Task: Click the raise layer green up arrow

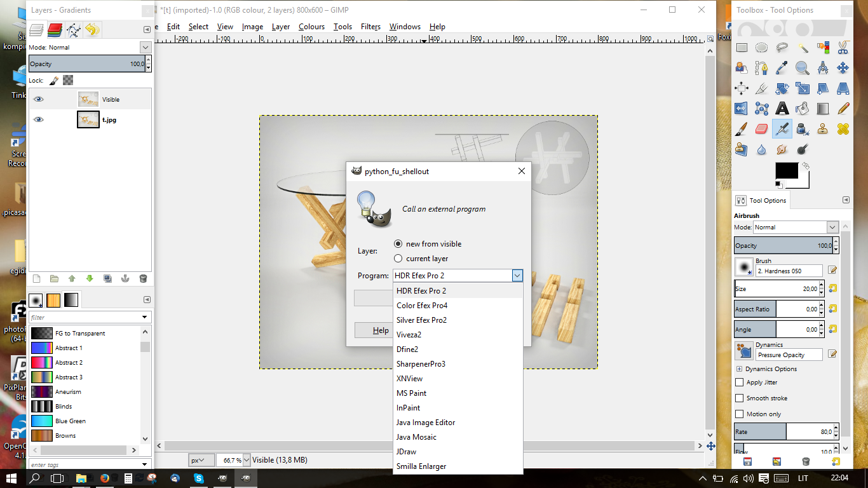Action: 72,278
